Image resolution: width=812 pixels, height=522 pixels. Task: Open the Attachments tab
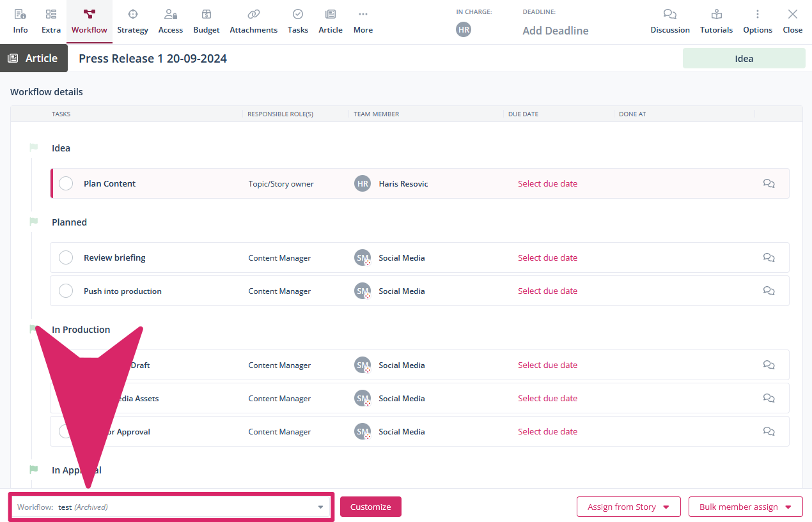point(254,22)
